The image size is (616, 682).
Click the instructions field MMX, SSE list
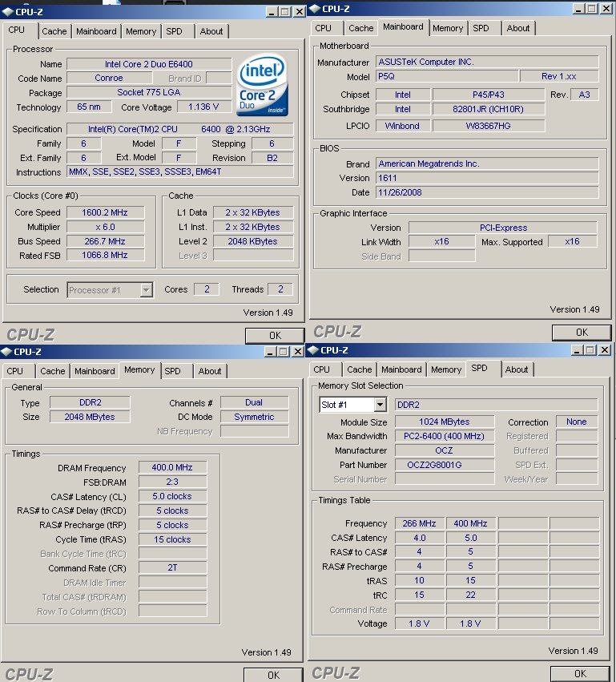pyautogui.click(x=179, y=172)
